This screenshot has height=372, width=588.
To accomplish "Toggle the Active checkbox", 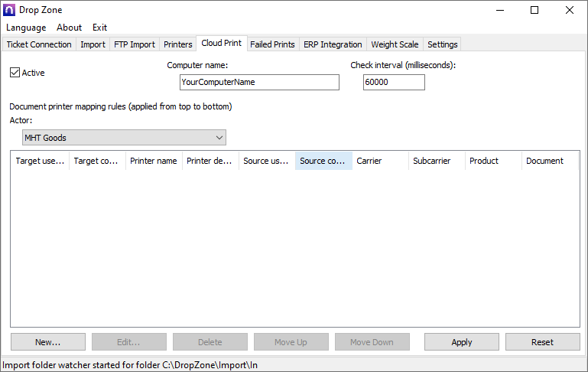I will click(x=15, y=73).
